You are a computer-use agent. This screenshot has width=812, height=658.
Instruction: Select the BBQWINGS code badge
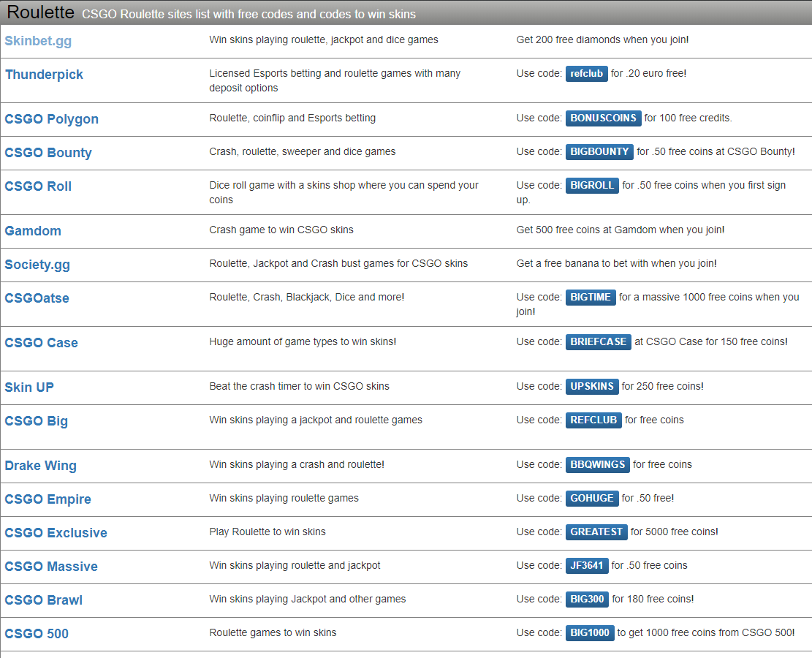(597, 465)
